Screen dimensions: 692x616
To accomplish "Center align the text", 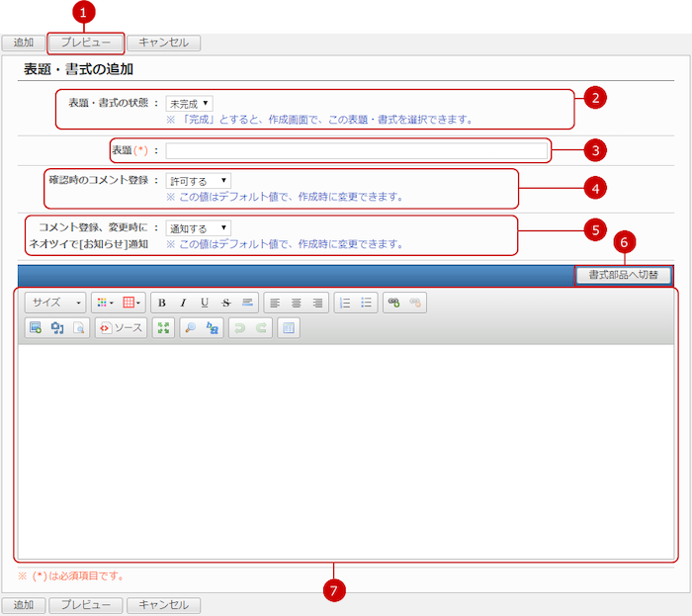I will [x=296, y=303].
